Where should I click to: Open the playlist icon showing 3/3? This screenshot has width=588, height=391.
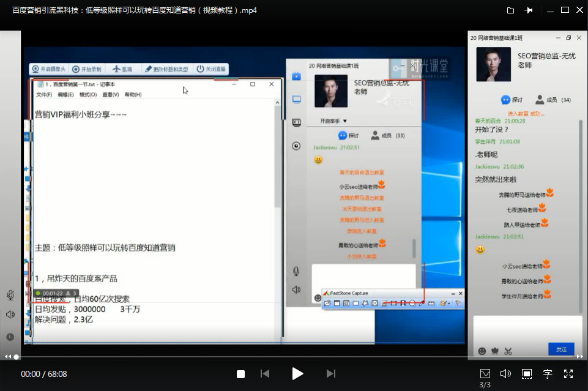click(485, 373)
